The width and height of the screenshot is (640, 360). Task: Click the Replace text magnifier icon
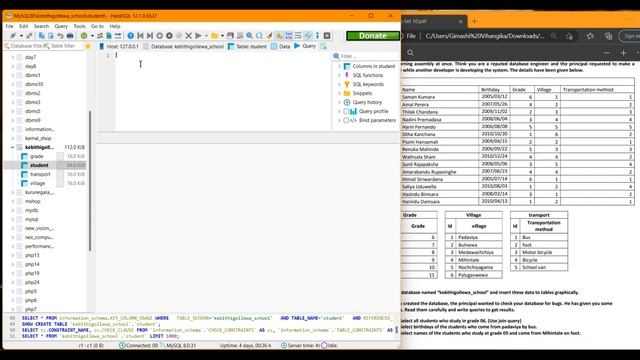coord(259,36)
